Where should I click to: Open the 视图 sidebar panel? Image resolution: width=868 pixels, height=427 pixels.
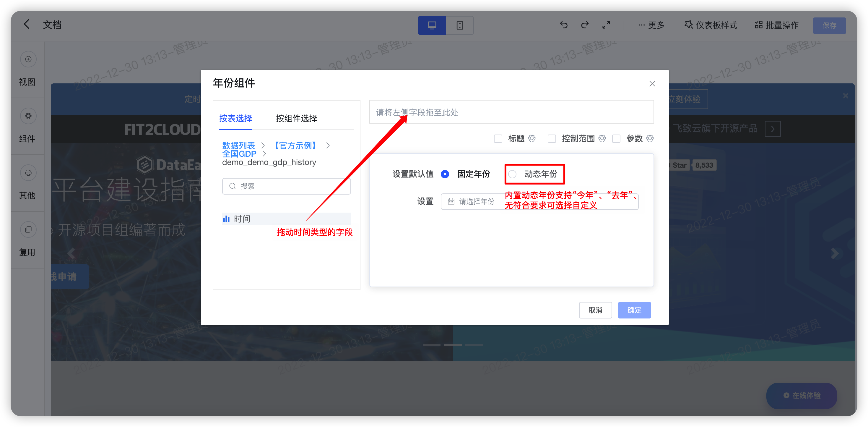pyautogui.click(x=28, y=70)
